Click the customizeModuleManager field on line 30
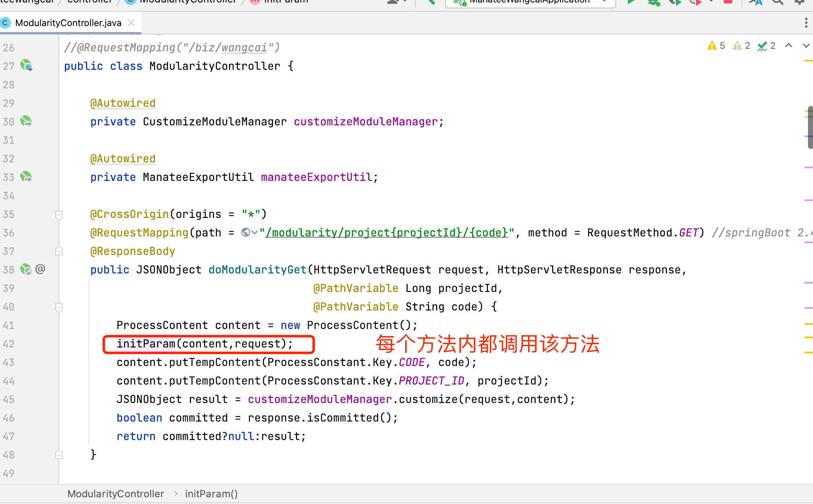Screen dimensions: 813x504 point(366,122)
